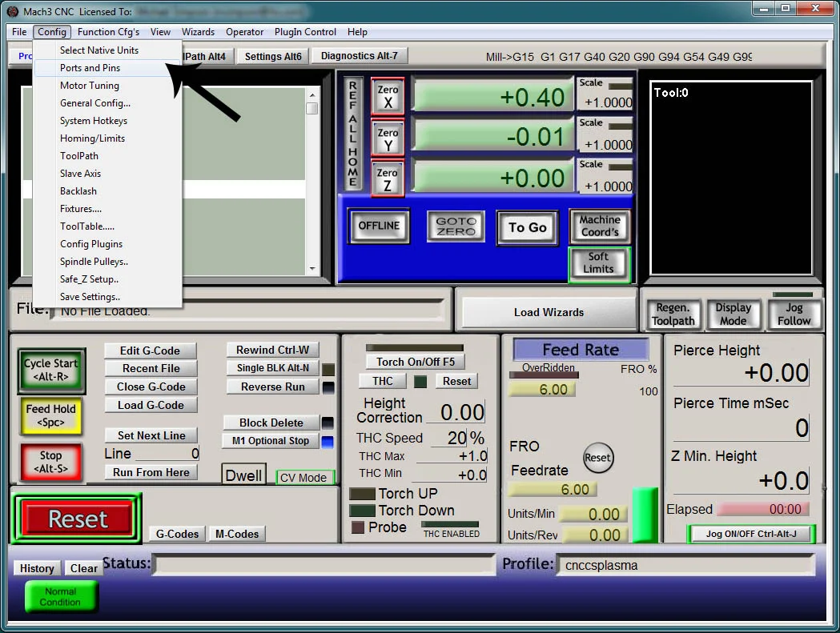
Task: Open the G-Codes reference
Action: [177, 534]
